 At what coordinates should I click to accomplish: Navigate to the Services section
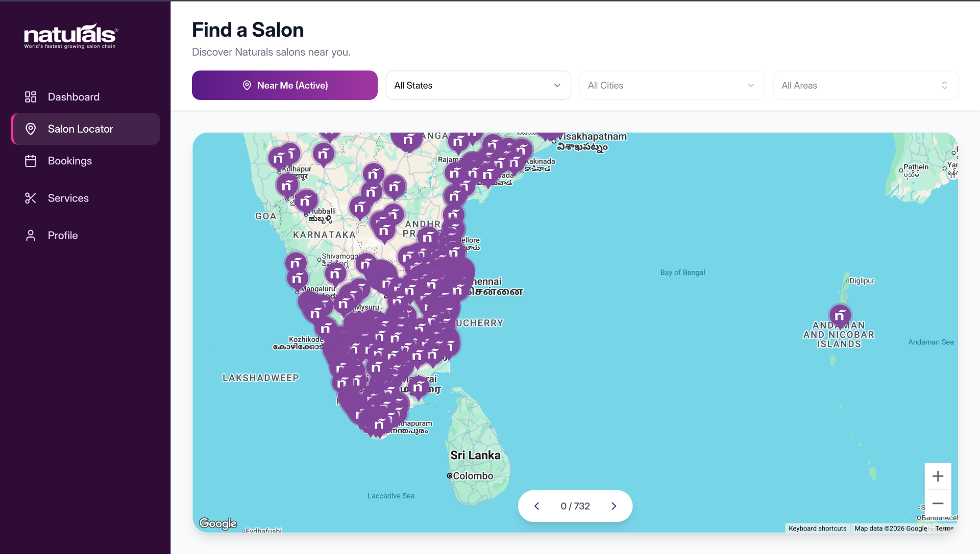tap(68, 198)
